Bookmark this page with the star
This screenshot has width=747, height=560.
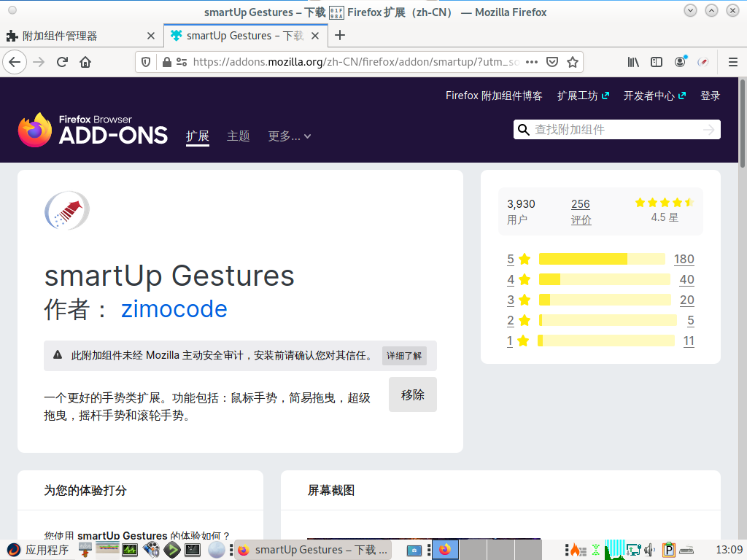coord(573,62)
